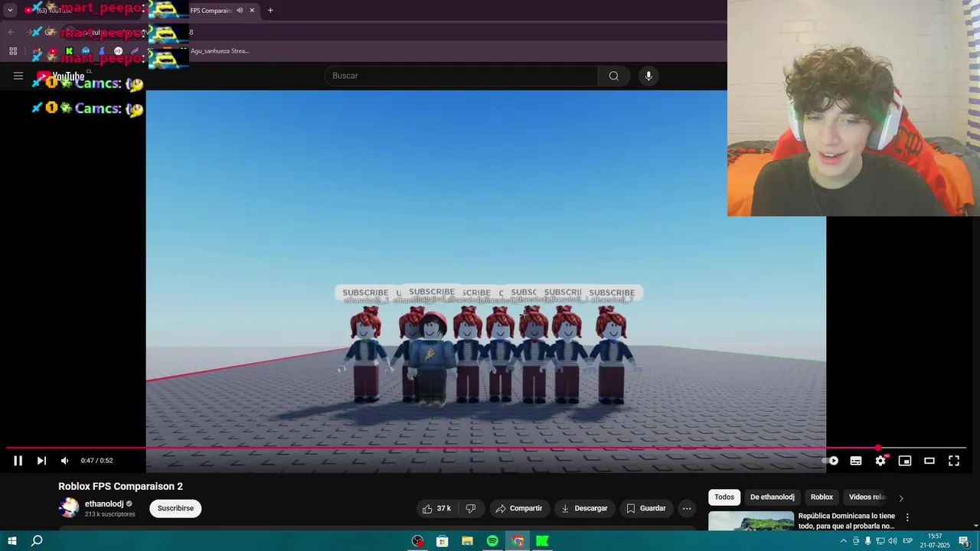Open ethanolodj channel avatar
The height and width of the screenshot is (551, 980).
pyautogui.click(x=69, y=508)
